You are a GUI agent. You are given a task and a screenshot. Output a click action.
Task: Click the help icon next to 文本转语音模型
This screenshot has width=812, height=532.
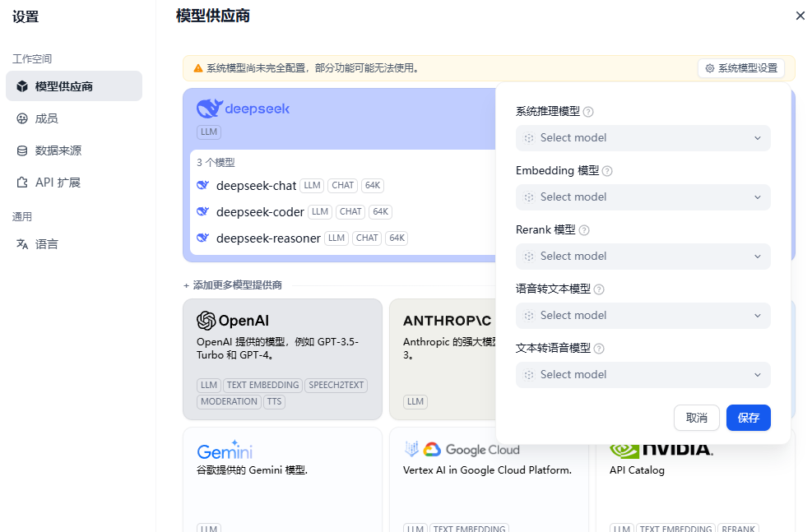pos(599,349)
